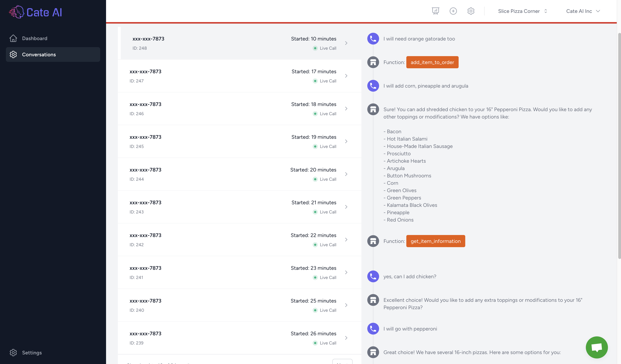Expand chevron for conversation started 22 minutes

(x=346, y=240)
